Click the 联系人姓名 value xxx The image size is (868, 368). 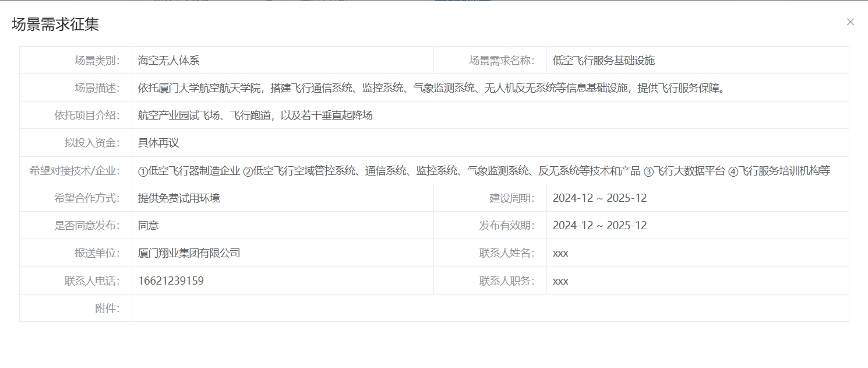pos(560,253)
